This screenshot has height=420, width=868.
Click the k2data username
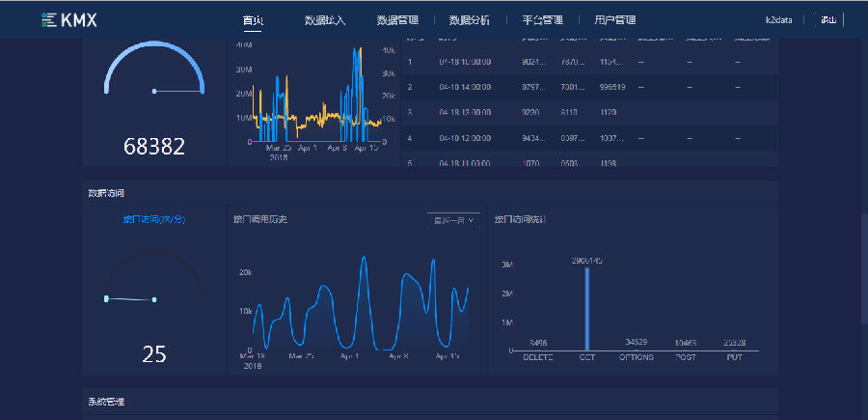(779, 20)
